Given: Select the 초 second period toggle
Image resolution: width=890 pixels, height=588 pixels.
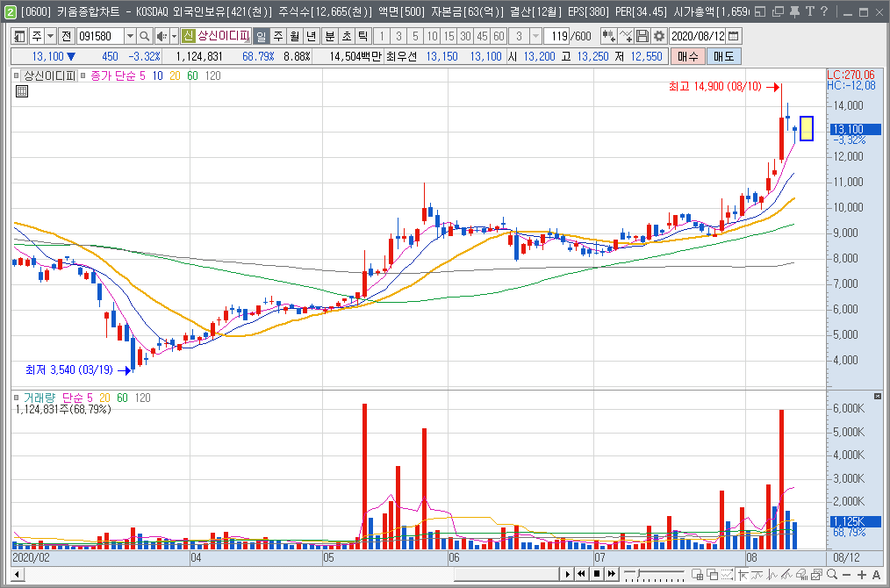Looking at the screenshot, I should [346, 36].
